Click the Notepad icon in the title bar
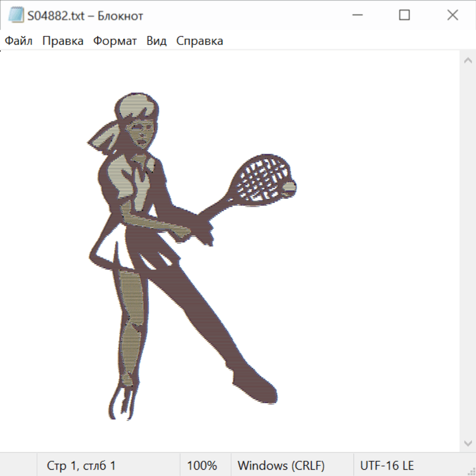Image resolution: width=476 pixels, height=476 pixels. (x=16, y=15)
